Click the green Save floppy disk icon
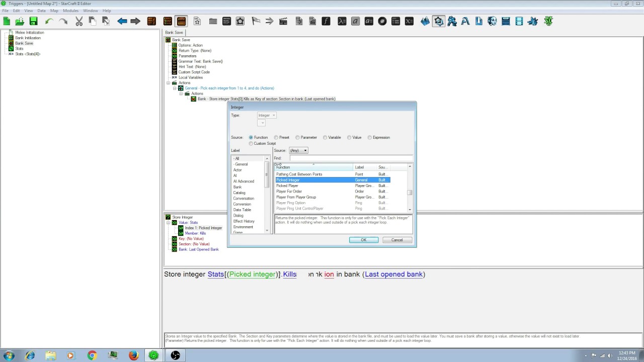 click(33, 21)
